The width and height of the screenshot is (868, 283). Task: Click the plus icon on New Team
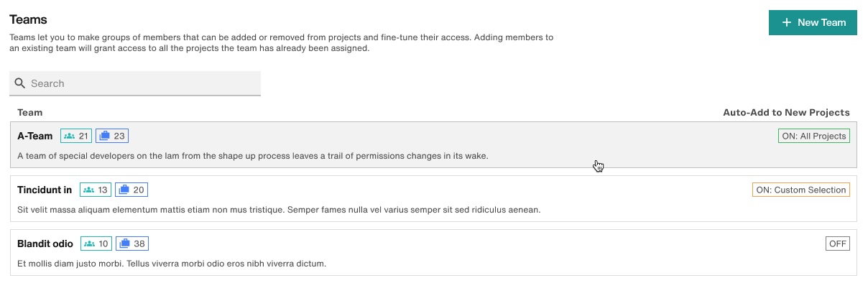787,22
